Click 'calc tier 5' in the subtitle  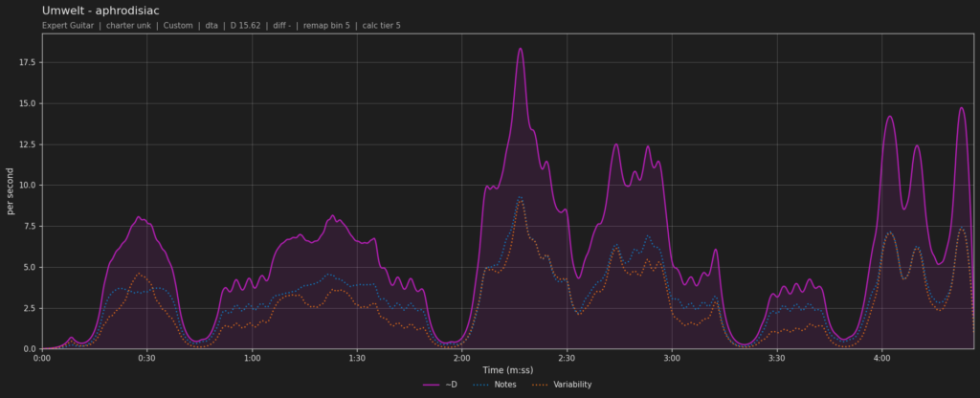point(382,26)
